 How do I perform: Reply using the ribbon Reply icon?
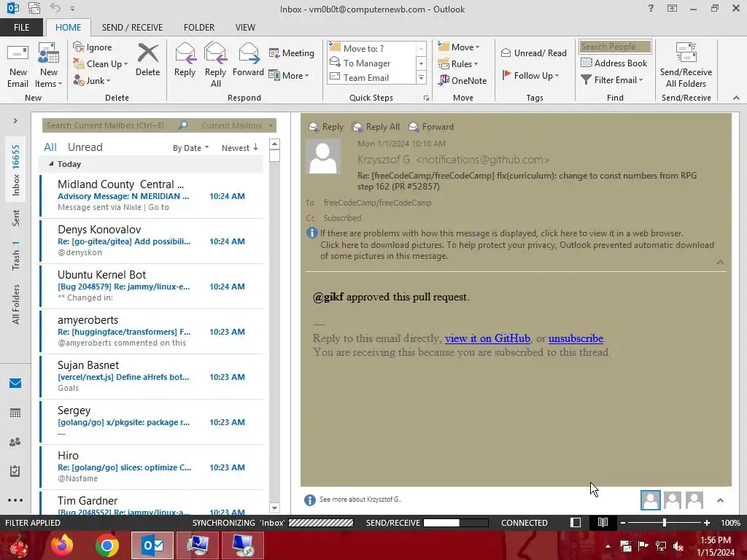(185, 61)
